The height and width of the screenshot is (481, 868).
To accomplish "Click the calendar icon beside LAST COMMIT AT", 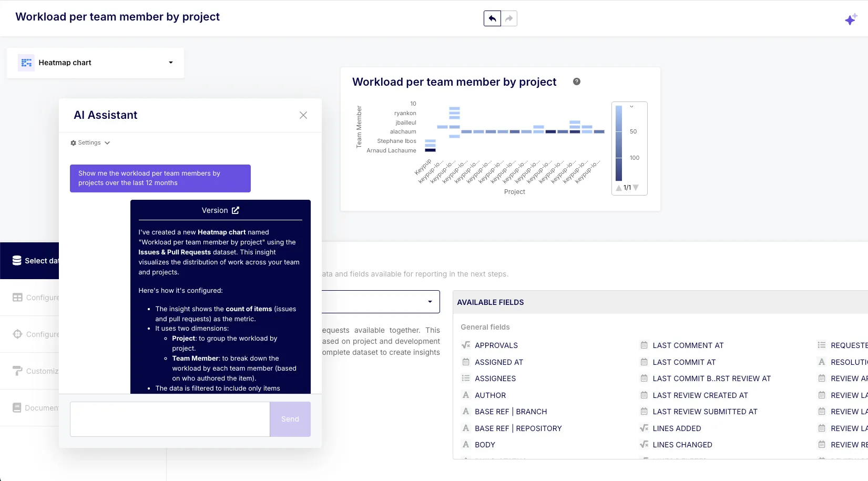I will pyautogui.click(x=644, y=362).
